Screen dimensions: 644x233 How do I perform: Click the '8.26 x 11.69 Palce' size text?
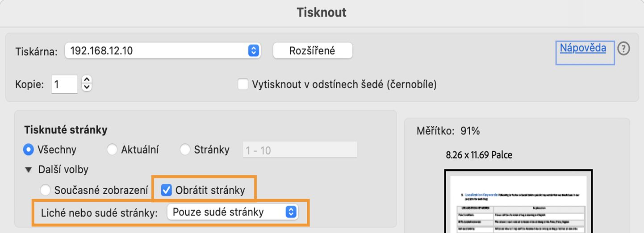pyautogui.click(x=479, y=155)
